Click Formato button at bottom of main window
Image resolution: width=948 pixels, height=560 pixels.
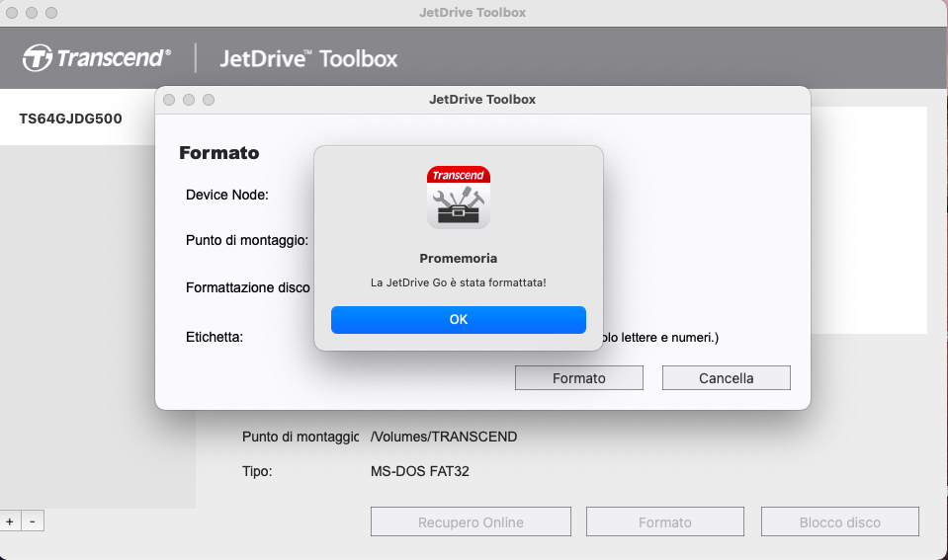pos(665,521)
